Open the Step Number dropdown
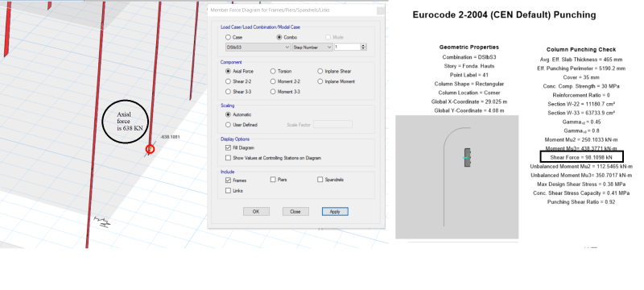Screen dimensions: 644x290 [312, 48]
